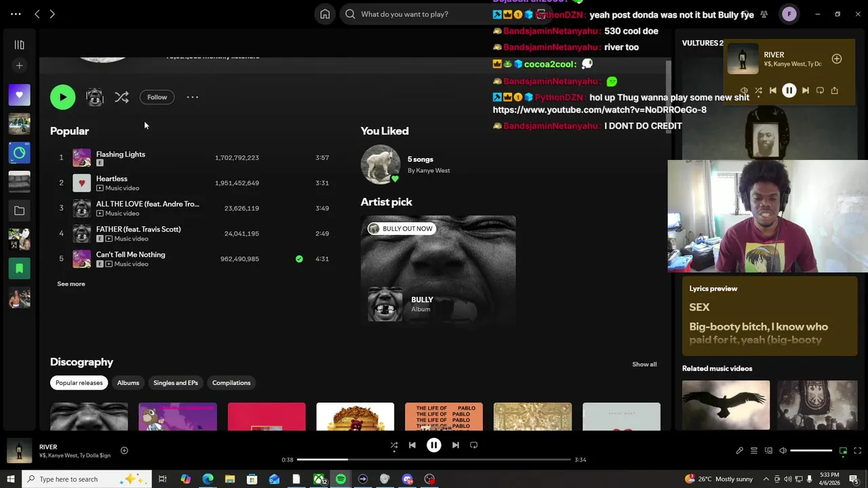The height and width of the screenshot is (488, 868).
Task: Add RIVER to library in bottom bar
Action: pyautogui.click(x=124, y=451)
